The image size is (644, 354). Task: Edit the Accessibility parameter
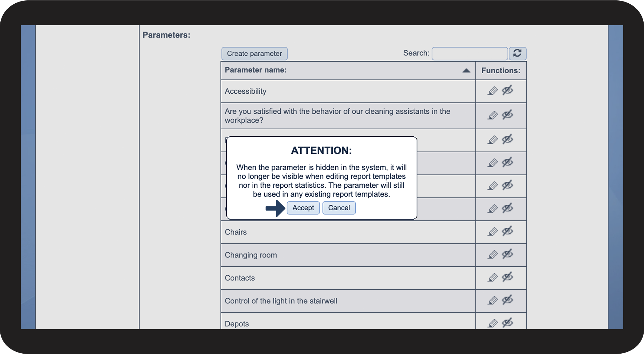[493, 91]
